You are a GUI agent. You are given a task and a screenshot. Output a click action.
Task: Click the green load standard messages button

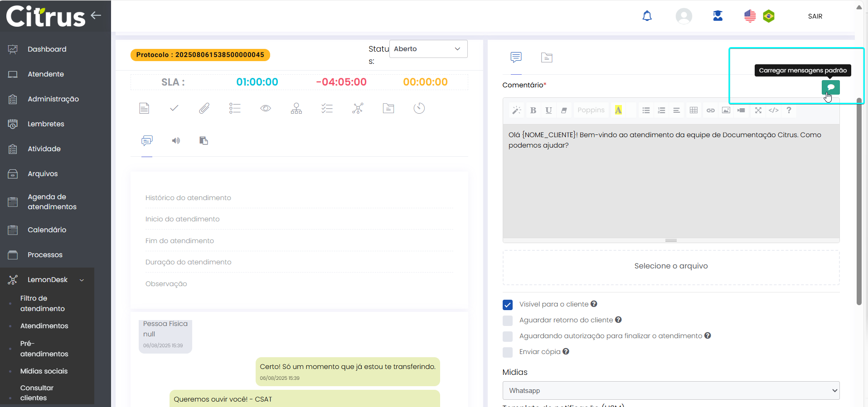click(x=830, y=87)
